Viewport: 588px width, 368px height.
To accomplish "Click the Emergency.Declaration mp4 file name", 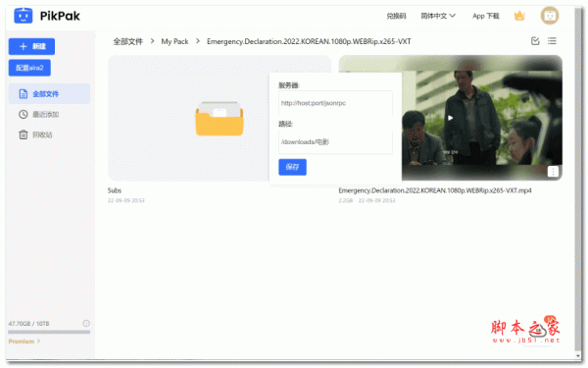I will tap(435, 190).
